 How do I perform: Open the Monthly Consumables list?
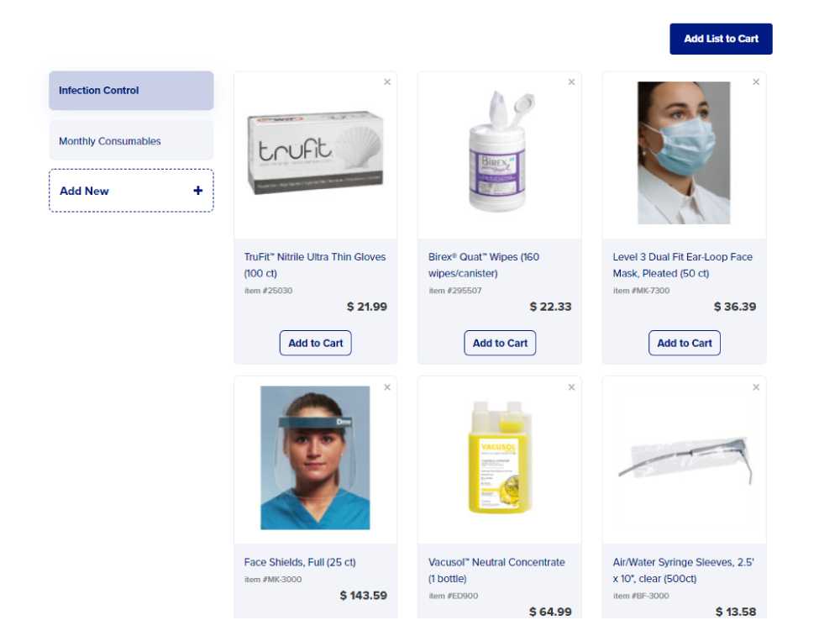click(131, 140)
